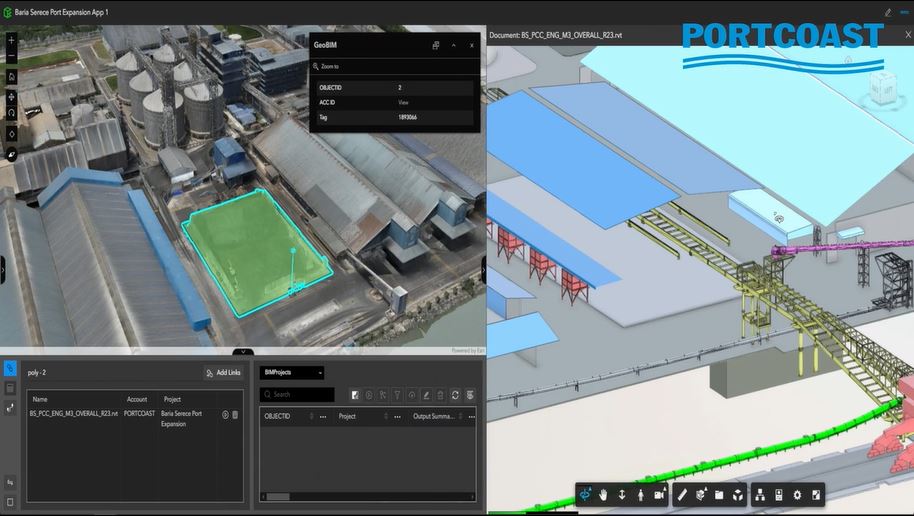Select the Account cell PORTCOAST
Viewport: 914px width, 516px height.
pos(139,413)
